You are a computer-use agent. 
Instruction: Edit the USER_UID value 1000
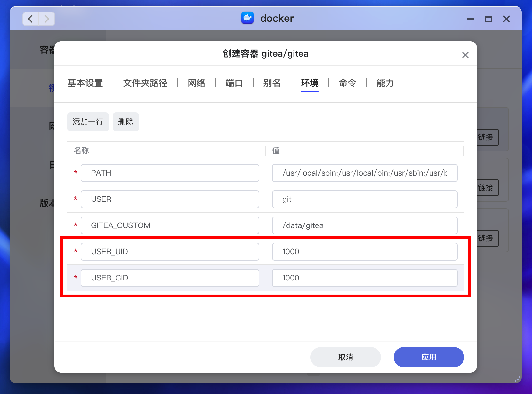tap(365, 252)
